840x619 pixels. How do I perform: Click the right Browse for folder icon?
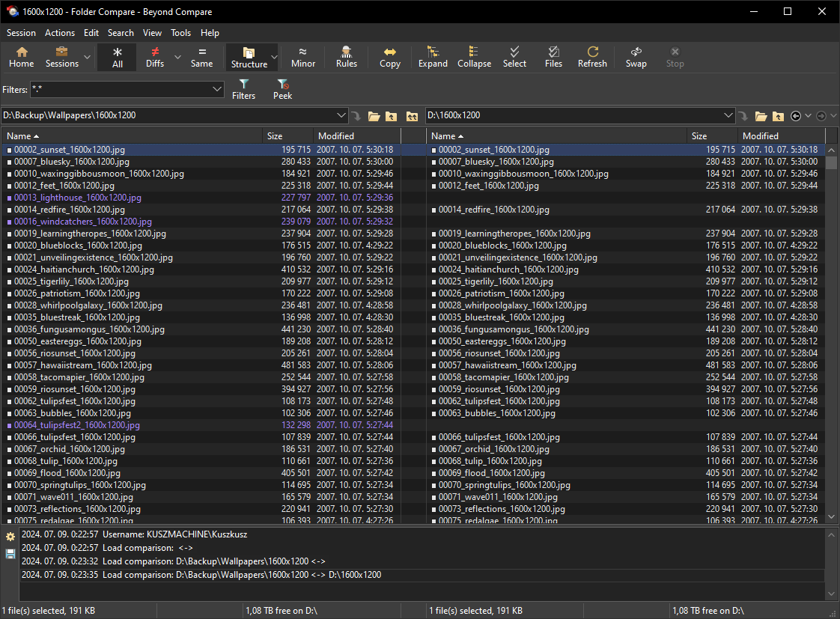(x=761, y=116)
